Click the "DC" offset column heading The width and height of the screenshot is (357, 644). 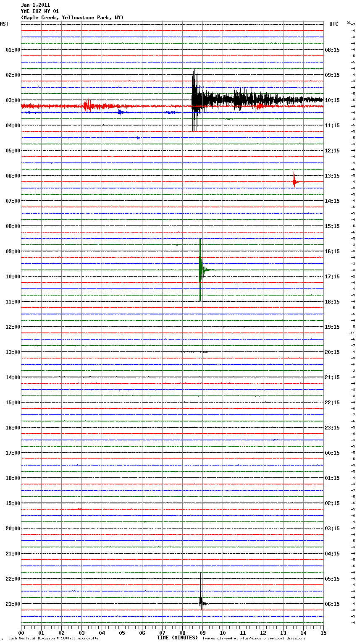[349, 23]
